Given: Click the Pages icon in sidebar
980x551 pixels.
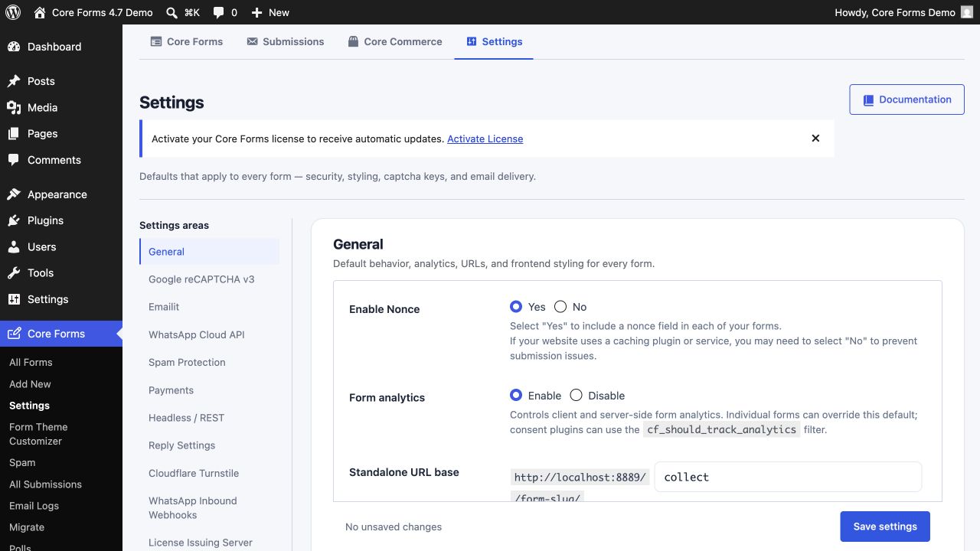Looking at the screenshot, I should tap(14, 134).
